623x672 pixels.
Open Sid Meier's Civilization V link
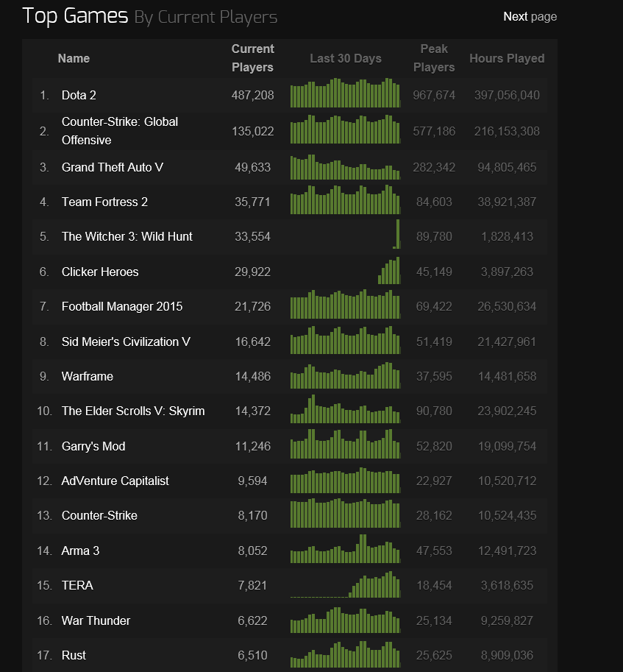[126, 342]
